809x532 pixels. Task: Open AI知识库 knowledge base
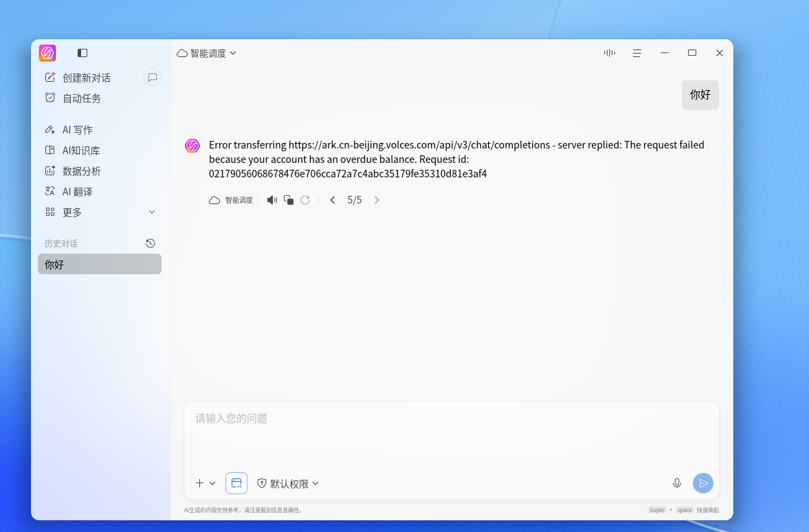click(72, 150)
